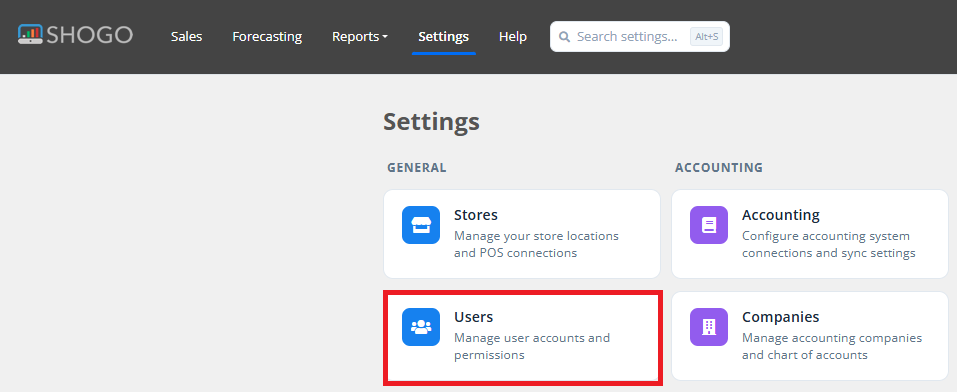The height and width of the screenshot is (392, 957).
Task: Click the Settings page heading
Action: tap(431, 122)
